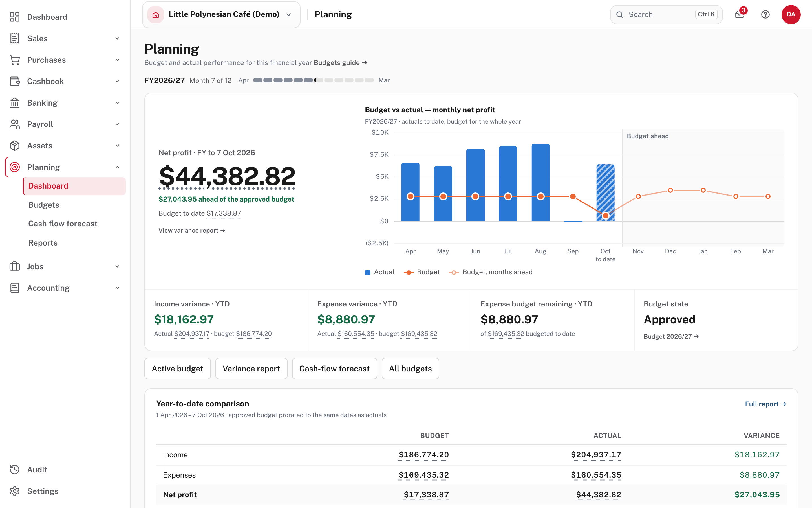Click the Active budget button

178,369
